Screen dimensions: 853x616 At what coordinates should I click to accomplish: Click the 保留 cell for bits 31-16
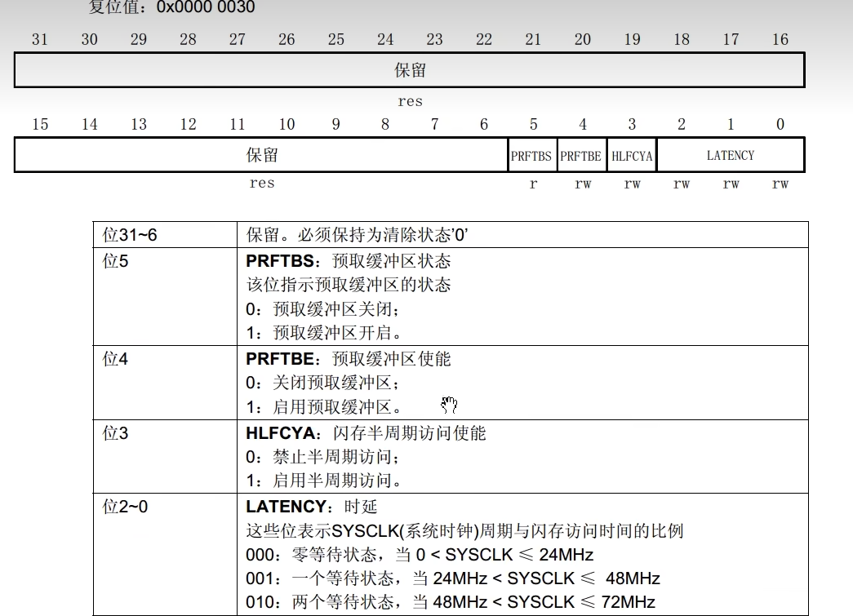point(410,70)
